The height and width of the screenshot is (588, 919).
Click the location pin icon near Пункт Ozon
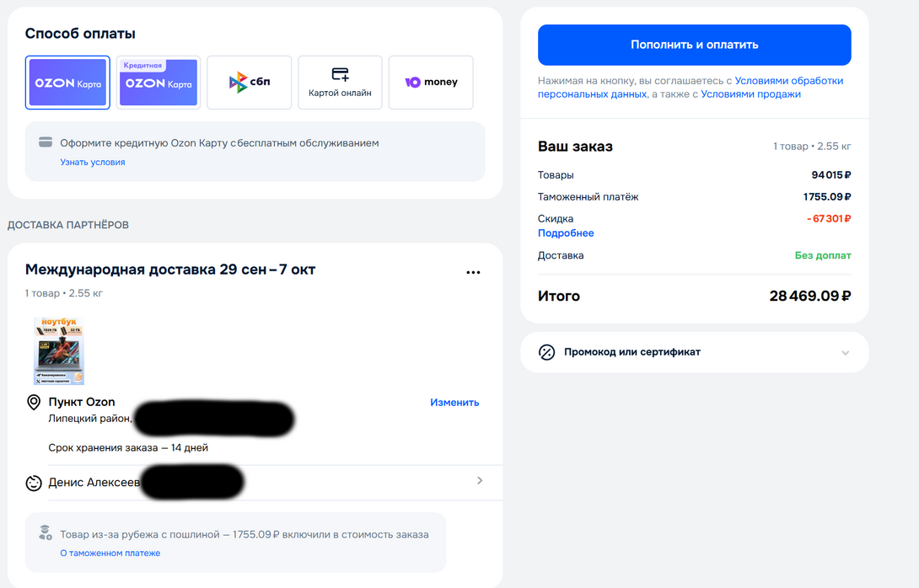tap(34, 403)
